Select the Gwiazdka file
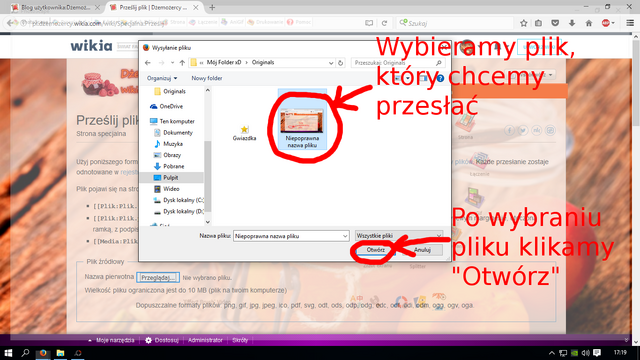Image resolution: width=640 pixels, height=360 pixels. point(244,133)
